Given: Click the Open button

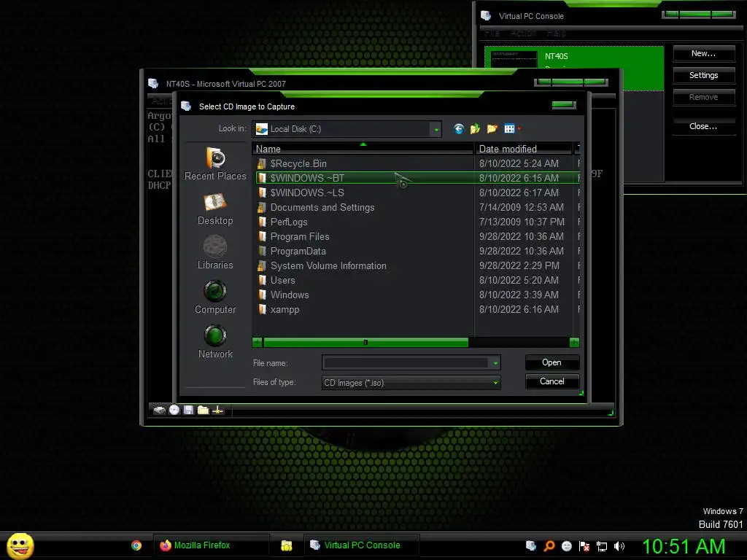Looking at the screenshot, I should tap(552, 362).
